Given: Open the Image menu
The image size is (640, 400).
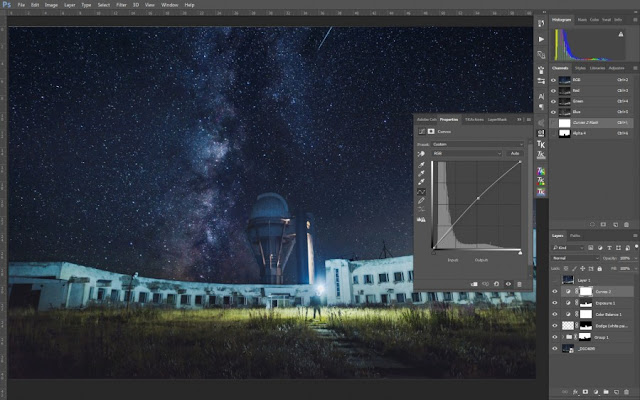Looking at the screenshot, I should tap(51, 5).
